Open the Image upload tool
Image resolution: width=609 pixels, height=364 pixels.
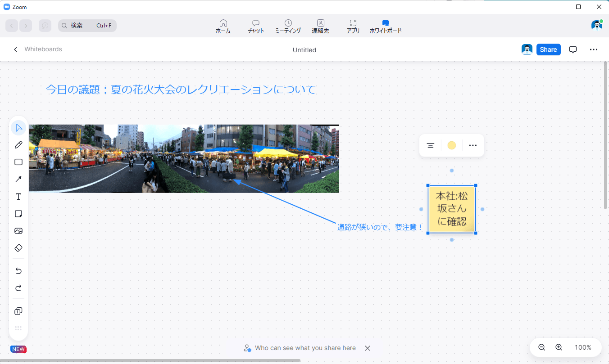point(18,231)
